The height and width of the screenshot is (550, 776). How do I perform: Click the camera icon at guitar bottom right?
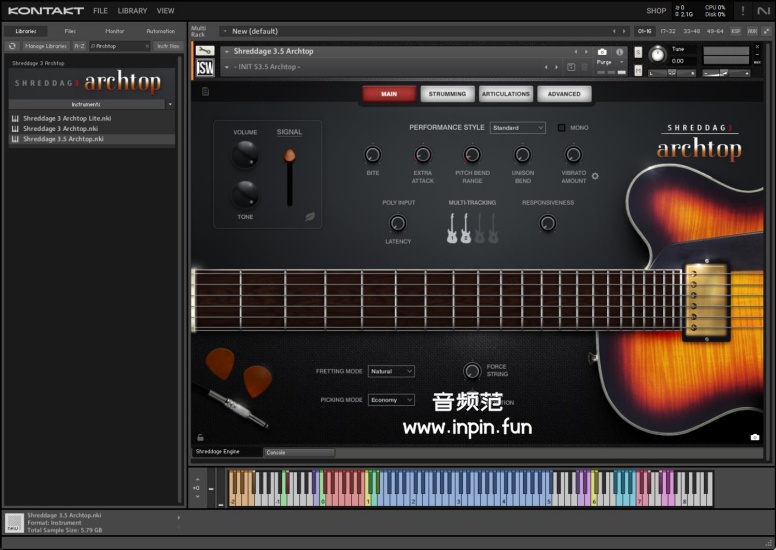click(x=754, y=437)
